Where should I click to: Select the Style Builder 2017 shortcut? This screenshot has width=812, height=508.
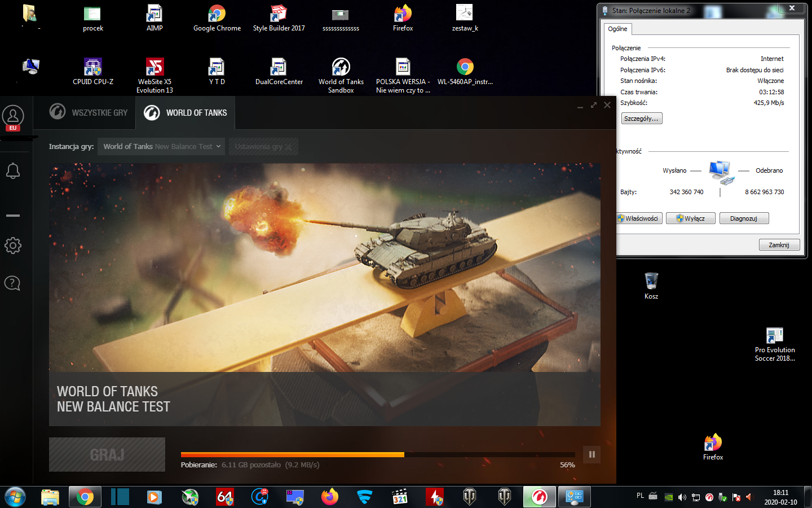pos(279,19)
